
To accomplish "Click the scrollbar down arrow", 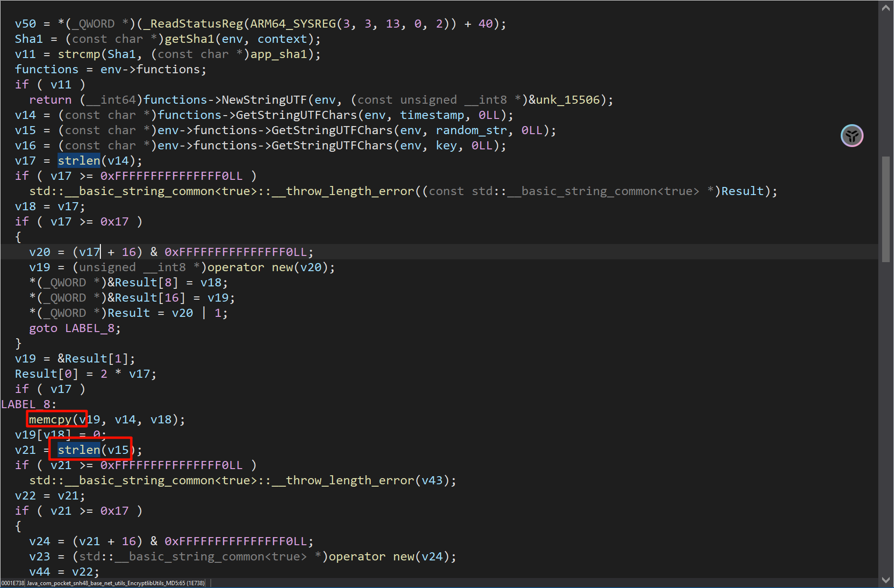I will [x=885, y=580].
